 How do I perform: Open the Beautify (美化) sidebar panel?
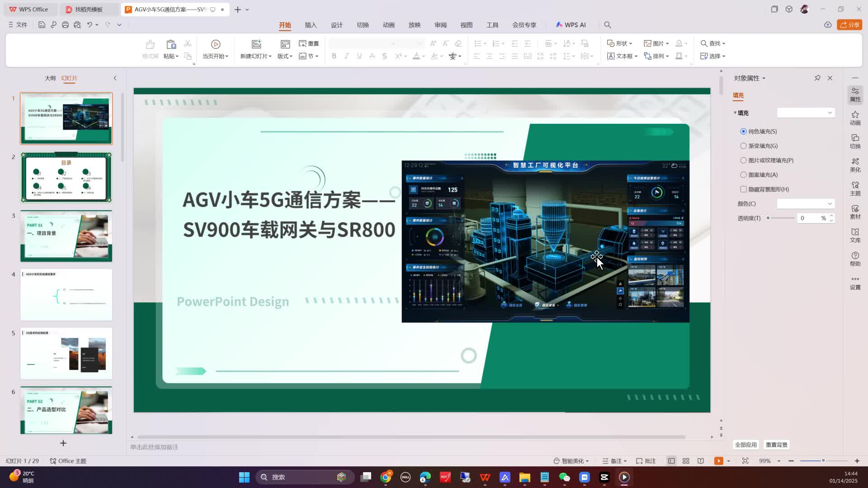[x=855, y=165]
